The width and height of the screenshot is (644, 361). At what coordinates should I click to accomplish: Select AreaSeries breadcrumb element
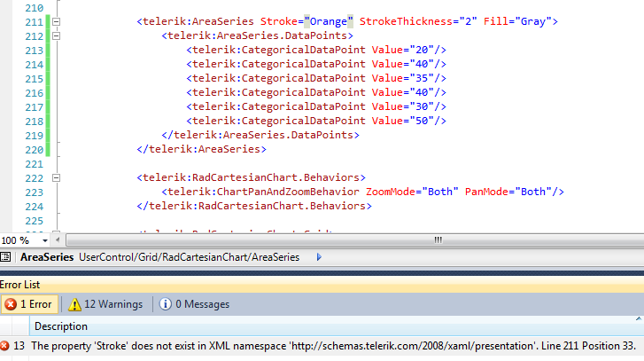(x=47, y=257)
